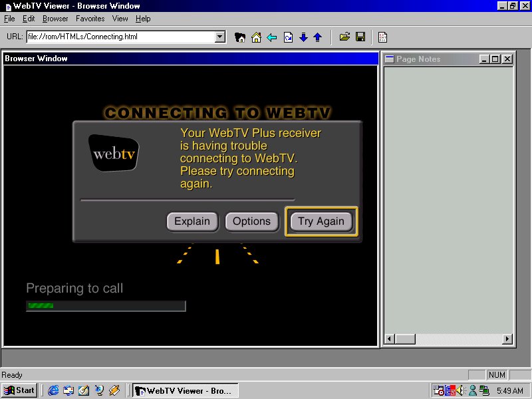The image size is (532, 399).
Task: Open the File menu
Action: (x=9, y=19)
